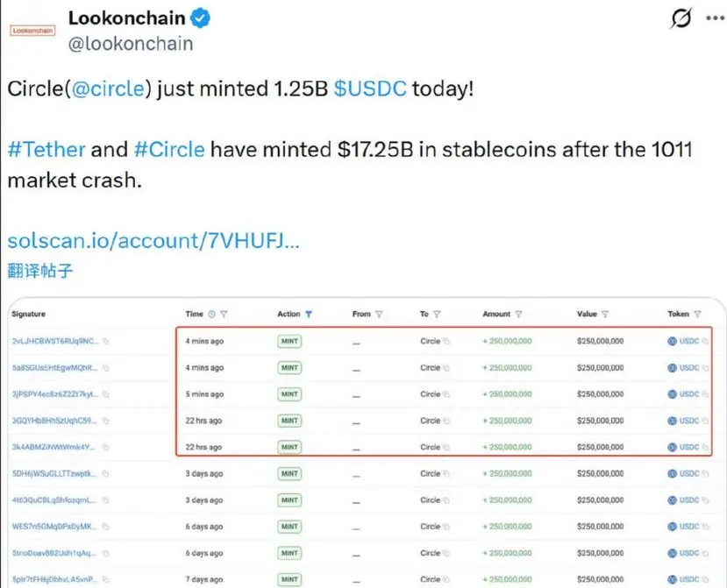Click the first row MINT badge

tap(289, 341)
